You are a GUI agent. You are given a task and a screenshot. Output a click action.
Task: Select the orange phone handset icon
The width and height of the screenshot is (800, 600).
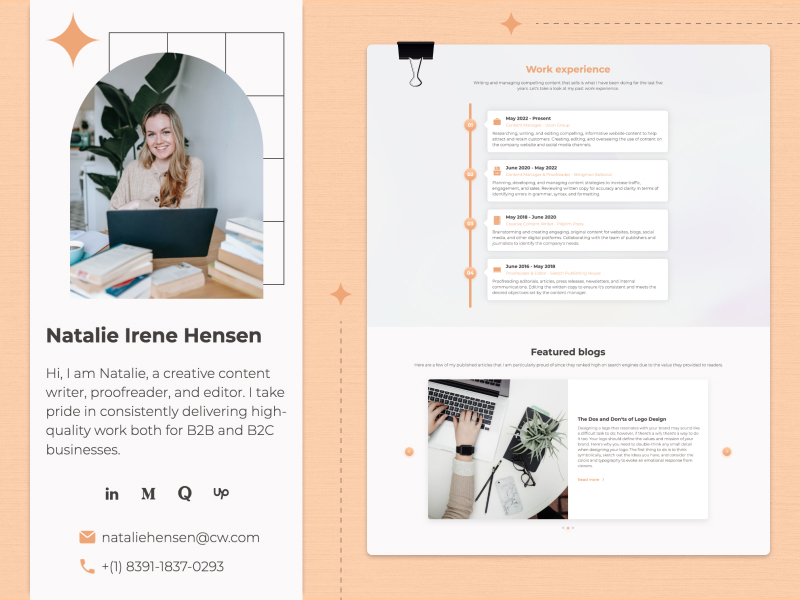(86, 565)
